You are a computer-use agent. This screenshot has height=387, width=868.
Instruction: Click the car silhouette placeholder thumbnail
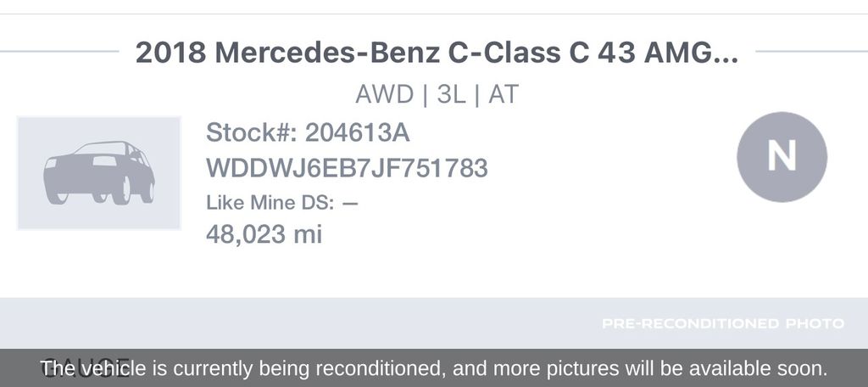click(x=99, y=173)
